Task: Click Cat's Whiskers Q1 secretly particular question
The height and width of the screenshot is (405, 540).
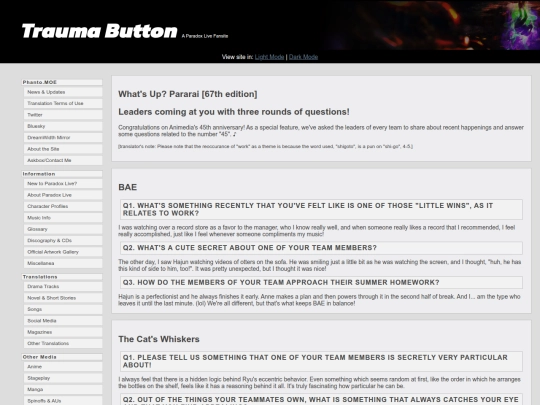Action: [x=321, y=361]
